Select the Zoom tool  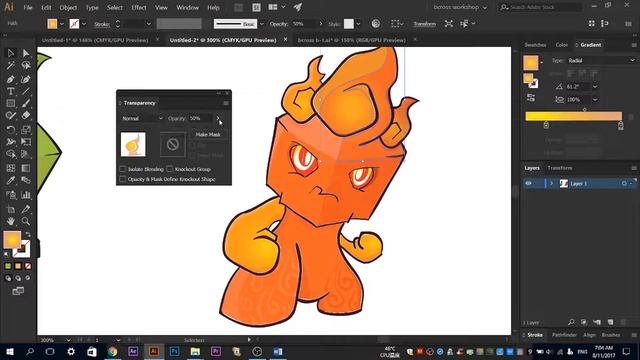click(x=26, y=221)
